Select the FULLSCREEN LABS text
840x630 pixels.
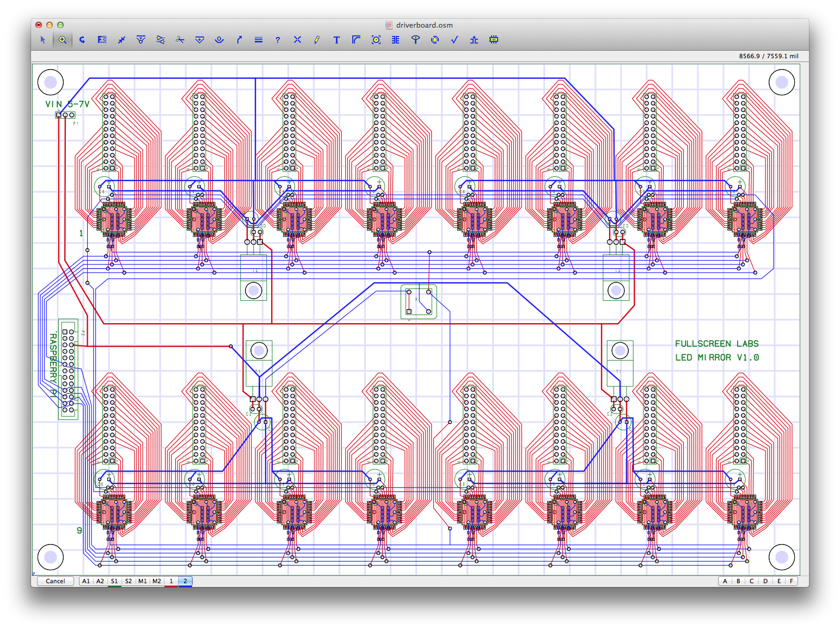(717, 344)
